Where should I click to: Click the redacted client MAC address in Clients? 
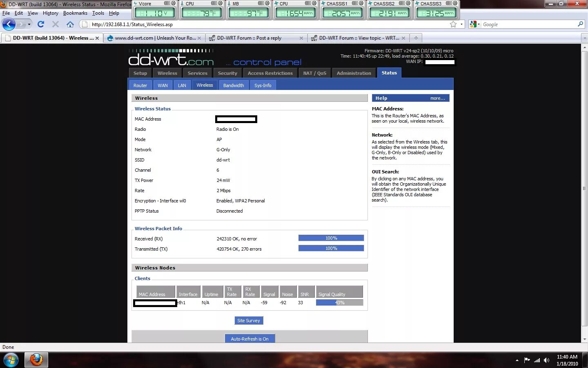[x=155, y=303]
